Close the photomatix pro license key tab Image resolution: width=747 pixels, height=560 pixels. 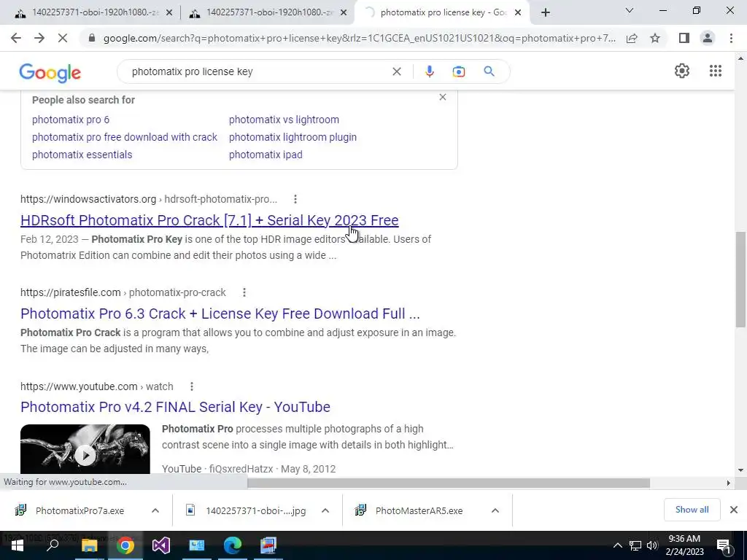tap(518, 13)
